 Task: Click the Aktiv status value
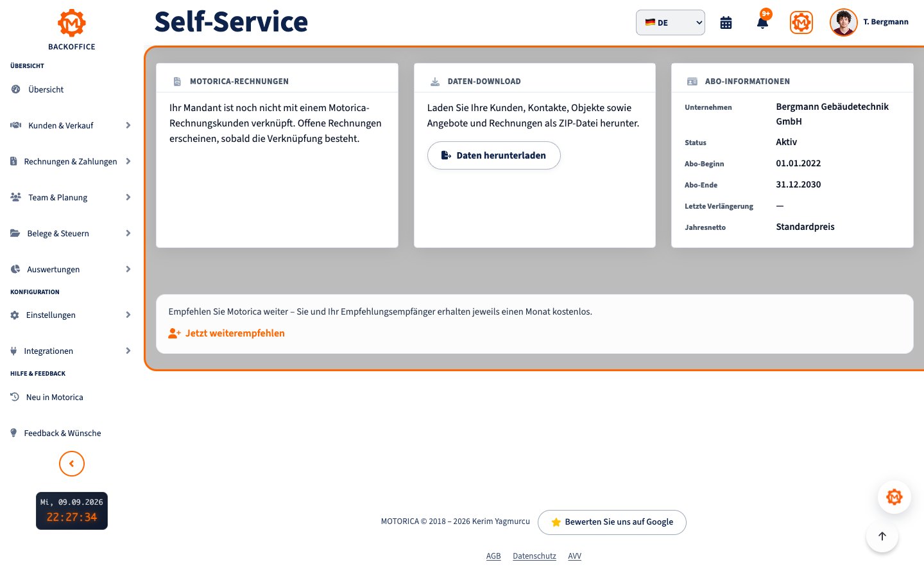click(x=787, y=142)
